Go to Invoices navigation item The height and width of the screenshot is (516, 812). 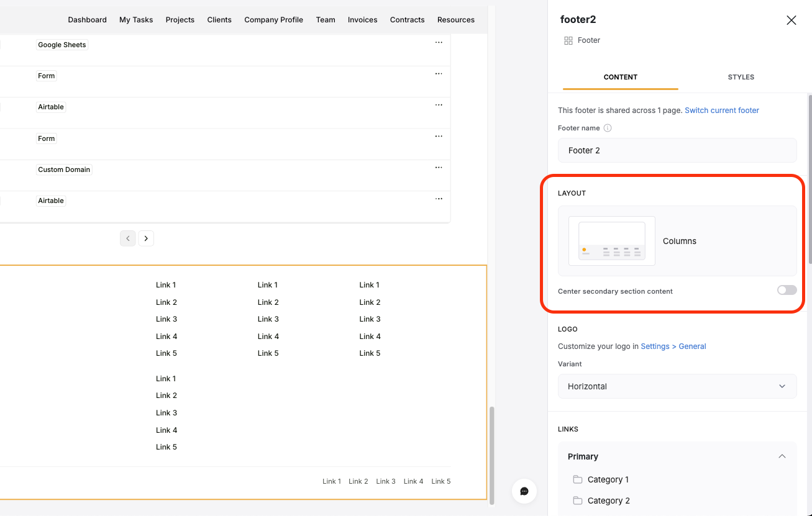pos(363,20)
